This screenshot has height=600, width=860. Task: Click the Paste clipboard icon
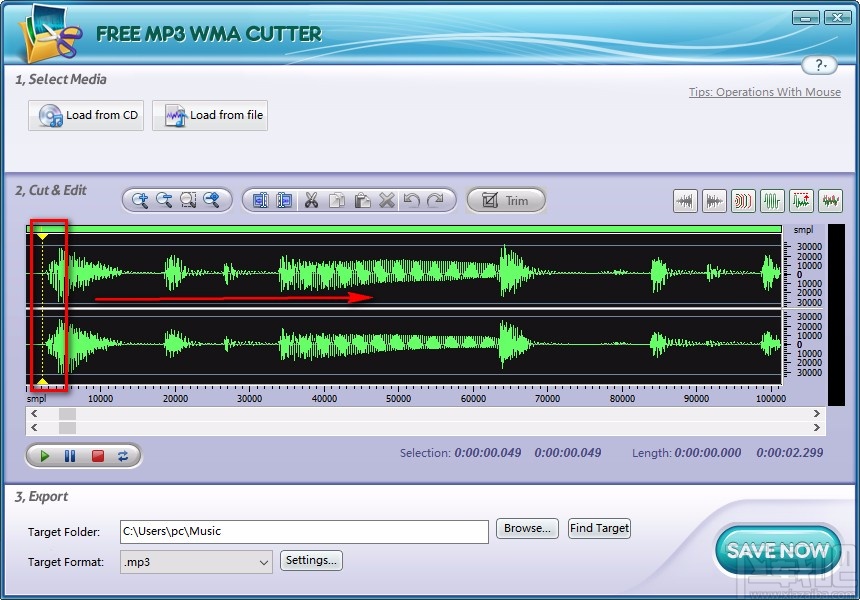click(362, 200)
